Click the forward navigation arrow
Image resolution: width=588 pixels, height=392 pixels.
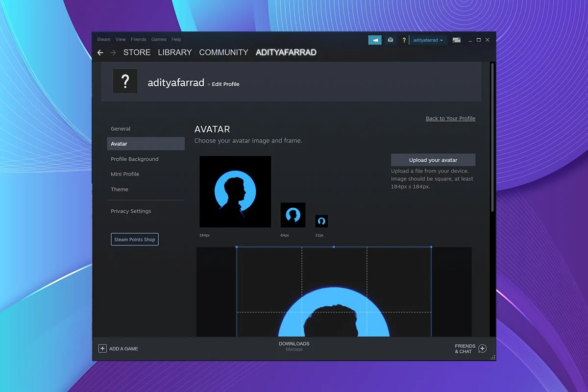pyautogui.click(x=113, y=52)
